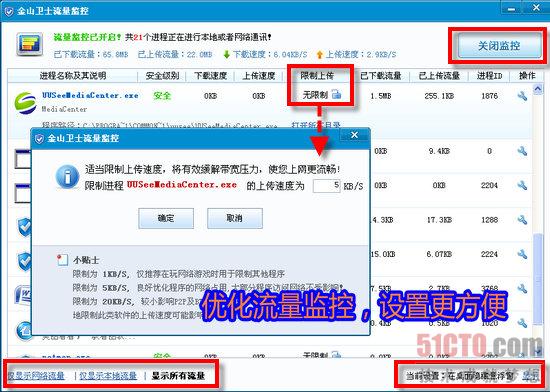The width and height of the screenshot is (550, 392).
Task: Cancel the dialog with 取消
Action: tap(235, 218)
